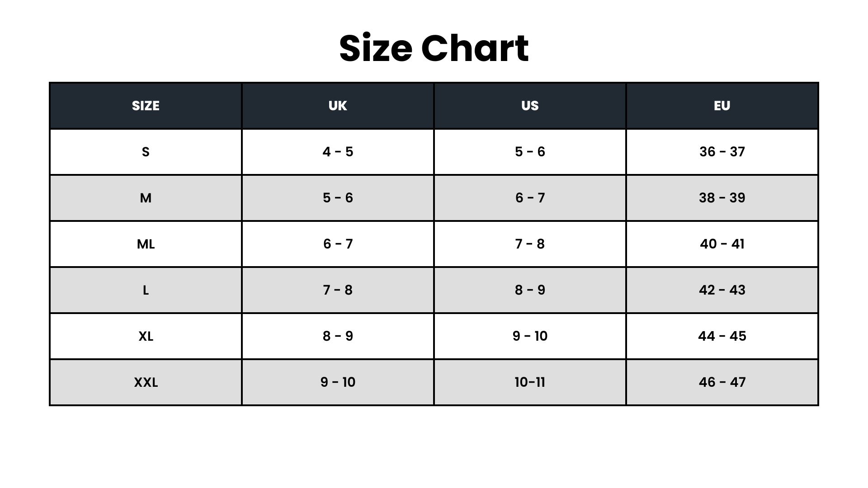Click the ML size row label
Viewport: 868px width, 488px height.
point(146,244)
